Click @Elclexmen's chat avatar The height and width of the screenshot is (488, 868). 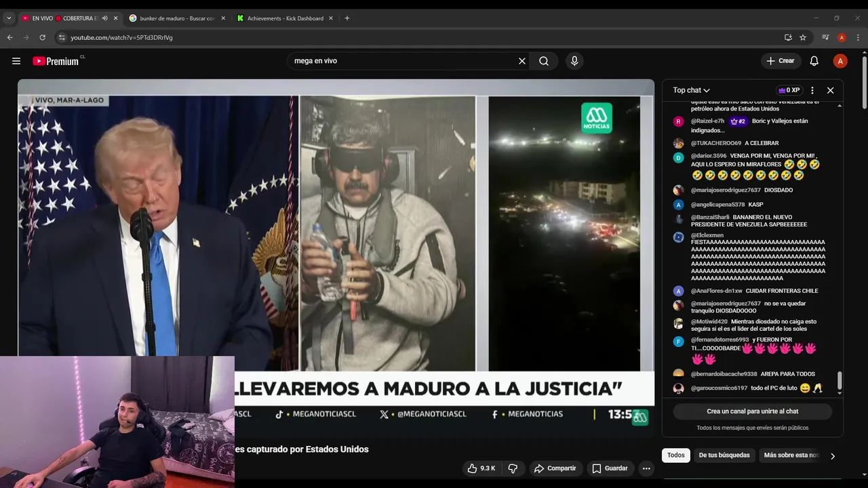tap(678, 237)
